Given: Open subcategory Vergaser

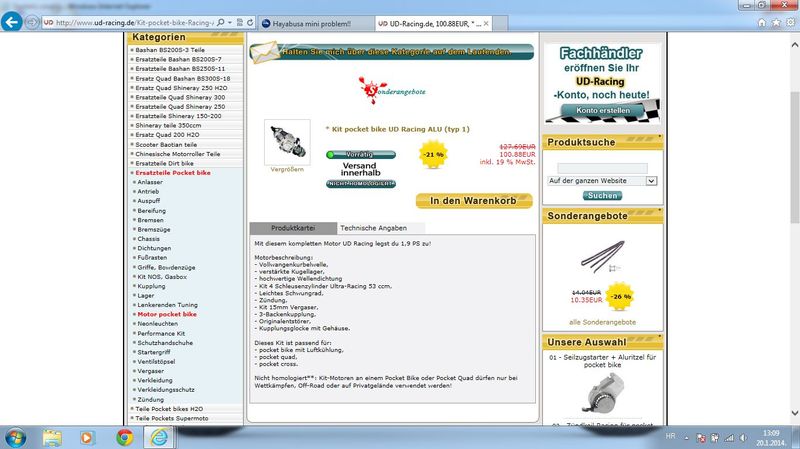Looking at the screenshot, I should coord(151,371).
